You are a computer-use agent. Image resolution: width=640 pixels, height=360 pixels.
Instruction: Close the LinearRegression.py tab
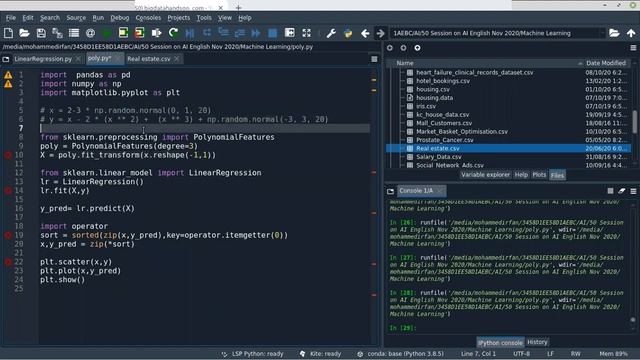(x=78, y=59)
